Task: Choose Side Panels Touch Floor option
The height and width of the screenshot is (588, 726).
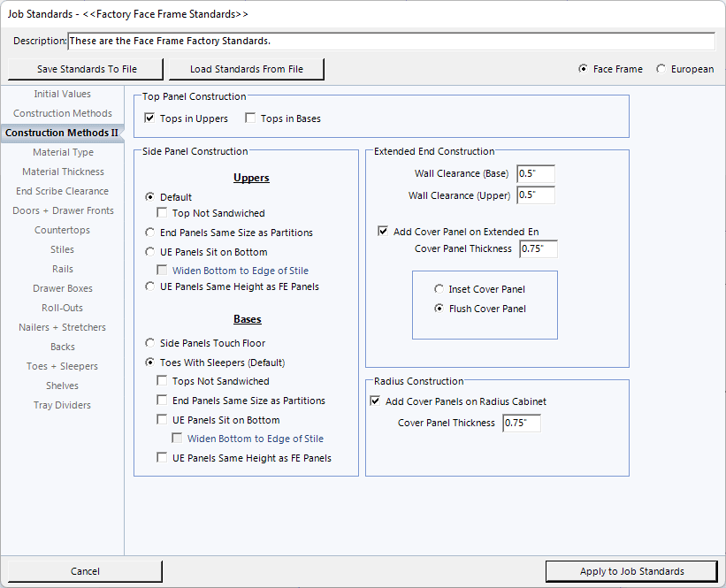Action: [150, 343]
